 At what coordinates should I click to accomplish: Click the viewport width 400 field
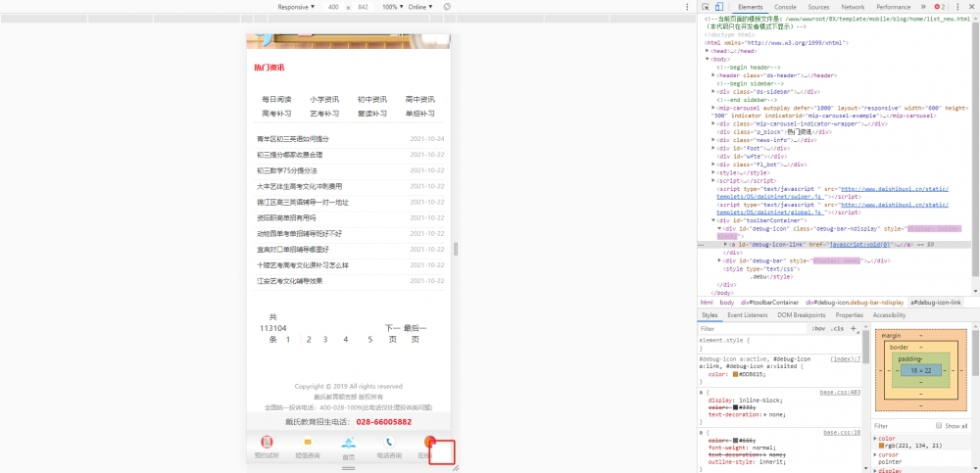[333, 7]
